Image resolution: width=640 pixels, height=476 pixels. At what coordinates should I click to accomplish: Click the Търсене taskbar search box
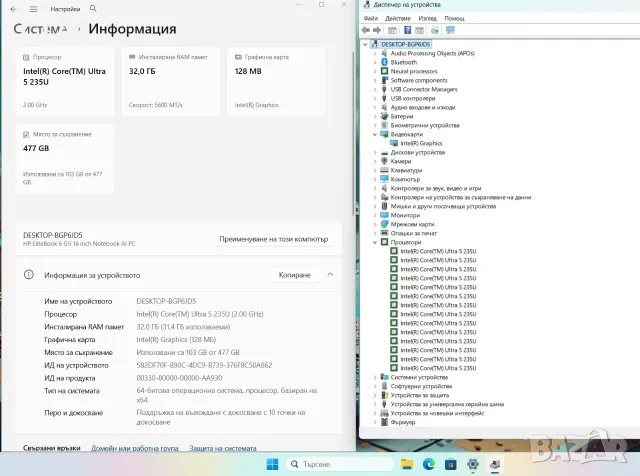point(340,464)
